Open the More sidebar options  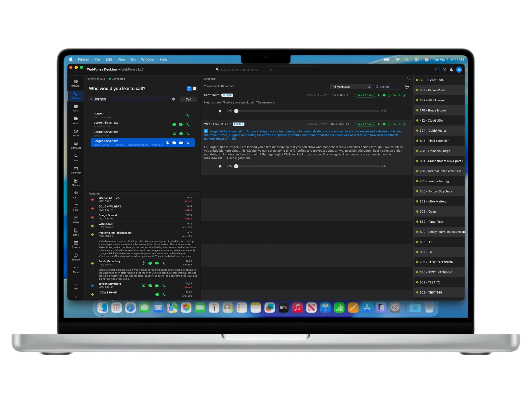click(76, 269)
